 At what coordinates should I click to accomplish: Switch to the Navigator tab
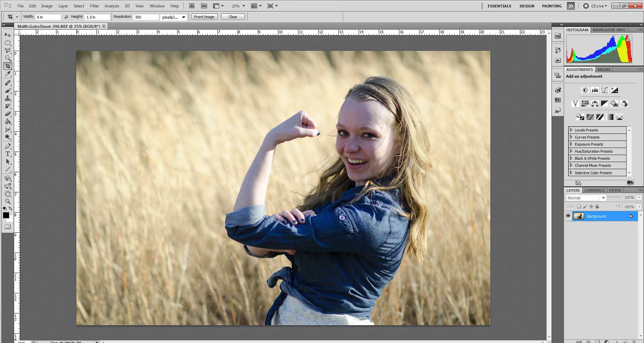[603, 30]
